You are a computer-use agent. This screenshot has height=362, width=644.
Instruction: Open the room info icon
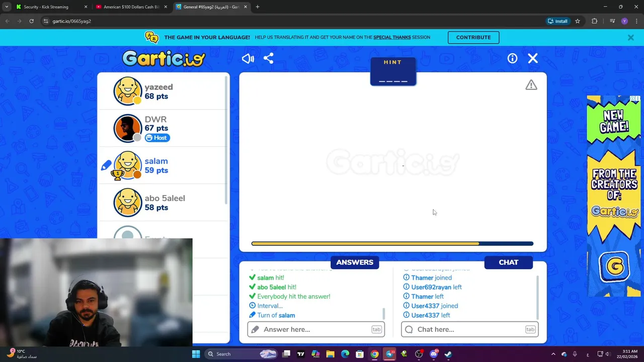[512, 58]
